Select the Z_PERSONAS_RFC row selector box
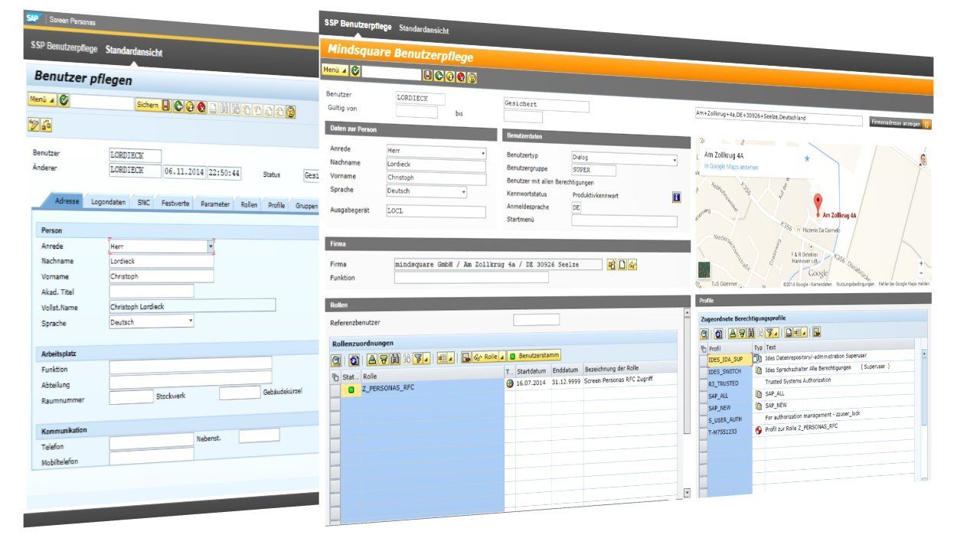This screenshot has height=551, width=980. pyautogui.click(x=335, y=392)
